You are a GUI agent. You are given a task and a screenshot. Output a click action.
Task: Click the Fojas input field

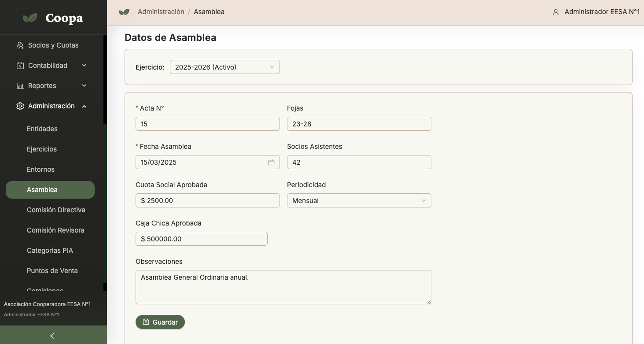[x=359, y=124]
